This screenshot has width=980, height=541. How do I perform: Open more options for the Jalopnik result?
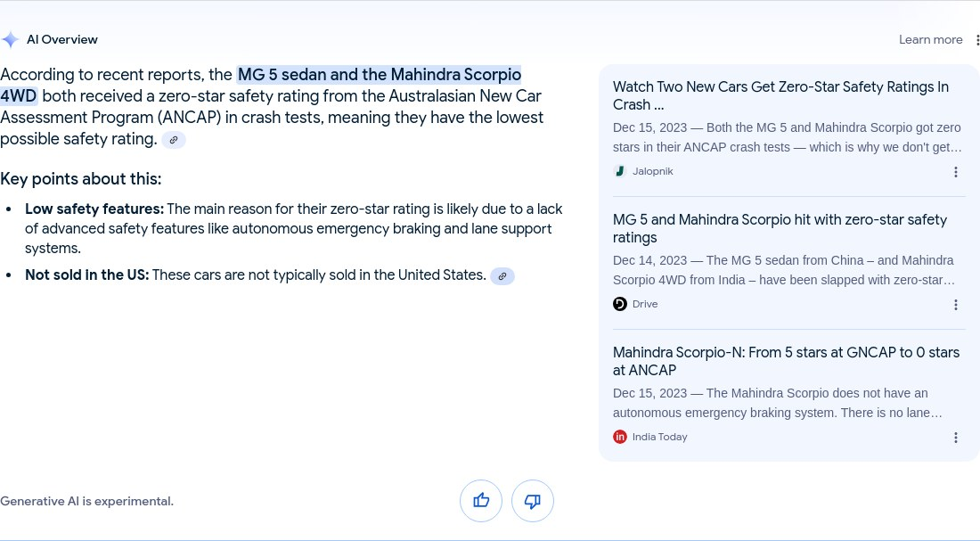(956, 172)
